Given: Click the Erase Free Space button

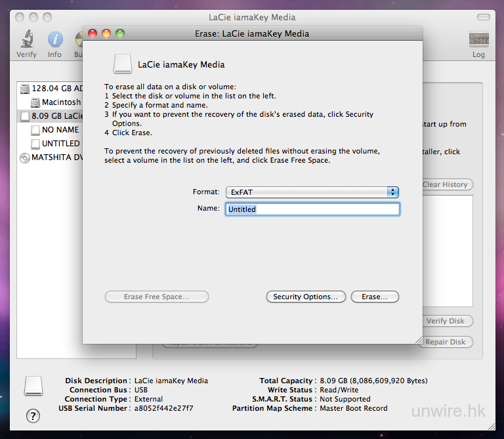Looking at the screenshot, I should (x=157, y=297).
